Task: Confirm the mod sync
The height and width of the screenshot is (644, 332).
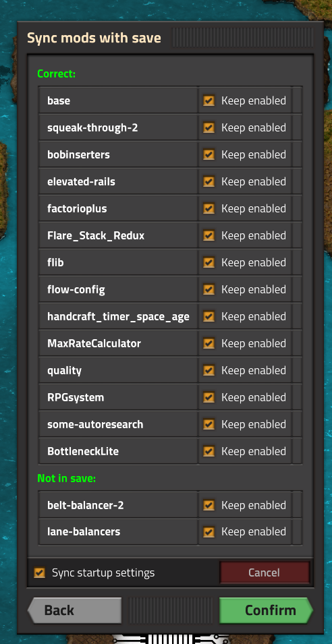Action: pyautogui.click(x=267, y=610)
